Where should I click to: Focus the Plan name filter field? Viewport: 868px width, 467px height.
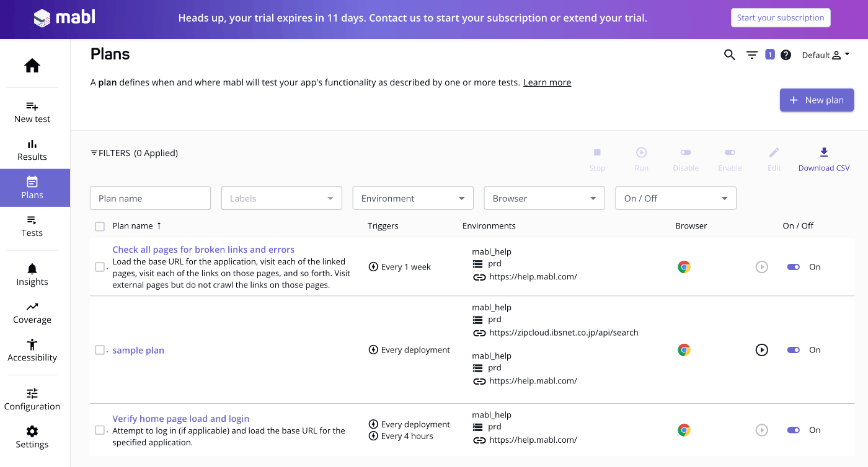(x=151, y=198)
